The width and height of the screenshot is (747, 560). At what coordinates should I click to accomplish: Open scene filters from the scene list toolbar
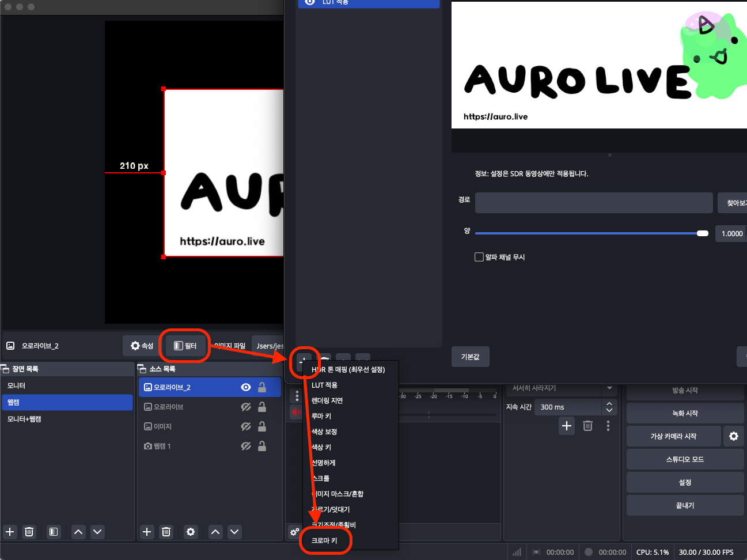tap(54, 532)
